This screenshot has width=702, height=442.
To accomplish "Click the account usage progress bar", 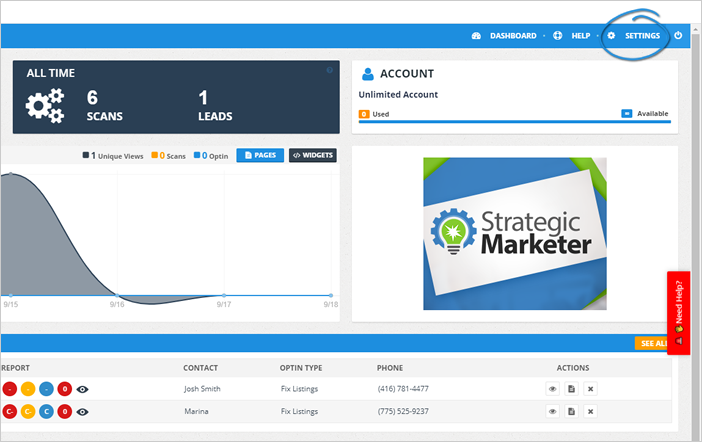I will coord(514,123).
